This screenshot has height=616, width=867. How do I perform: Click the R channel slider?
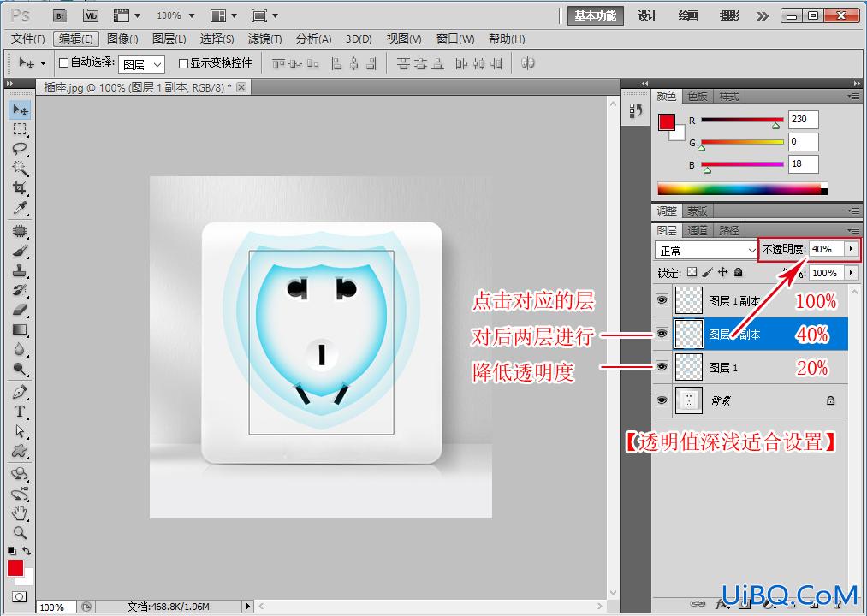click(742, 120)
